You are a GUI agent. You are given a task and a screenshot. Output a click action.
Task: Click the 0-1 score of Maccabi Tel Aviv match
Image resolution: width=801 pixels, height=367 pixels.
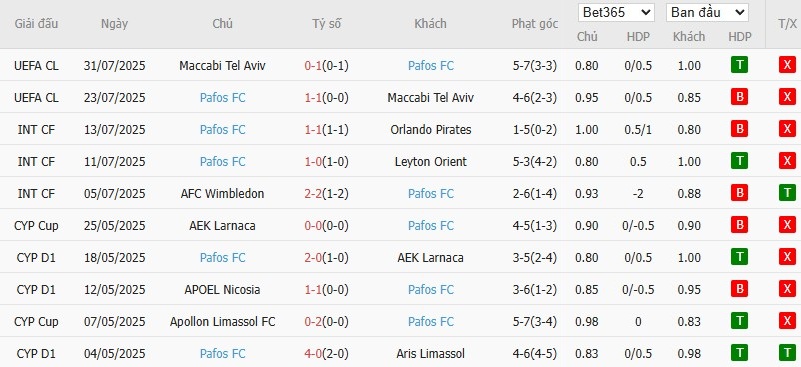[313, 66]
